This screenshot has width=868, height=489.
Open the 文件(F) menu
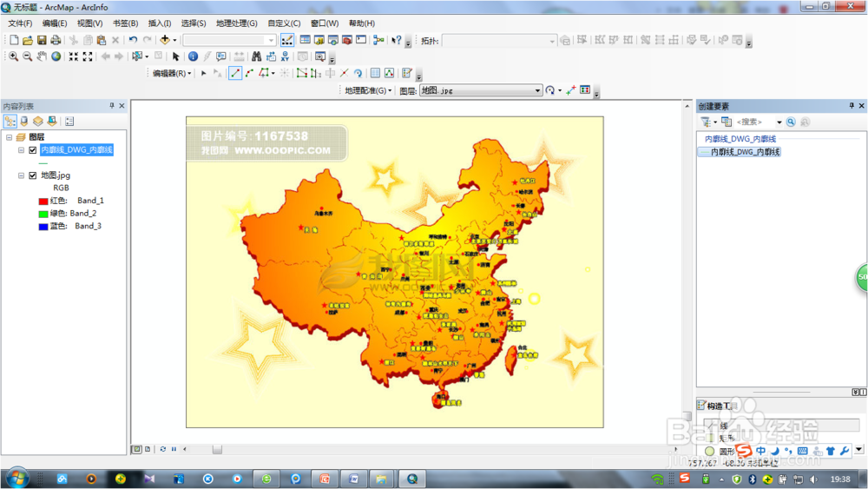click(20, 23)
